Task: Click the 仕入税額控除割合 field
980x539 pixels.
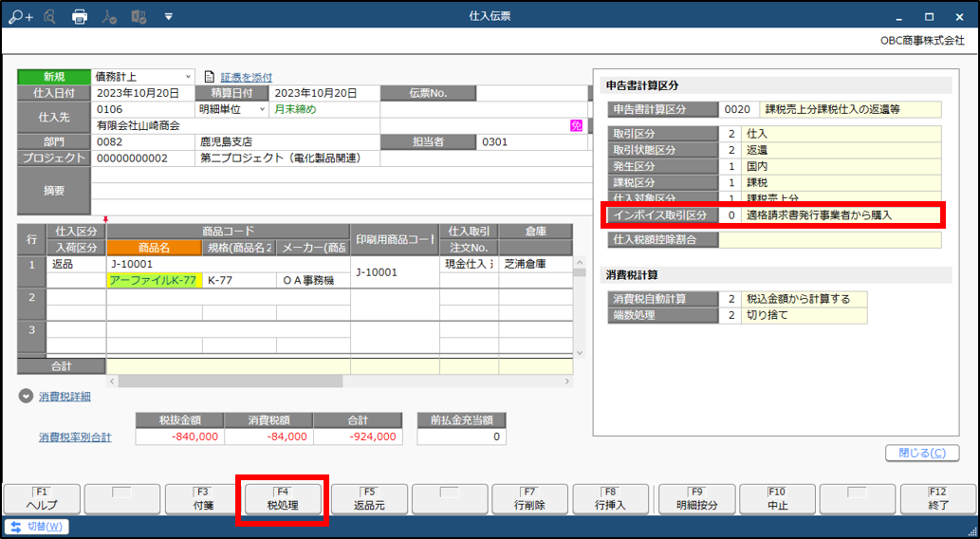Action: (830, 239)
